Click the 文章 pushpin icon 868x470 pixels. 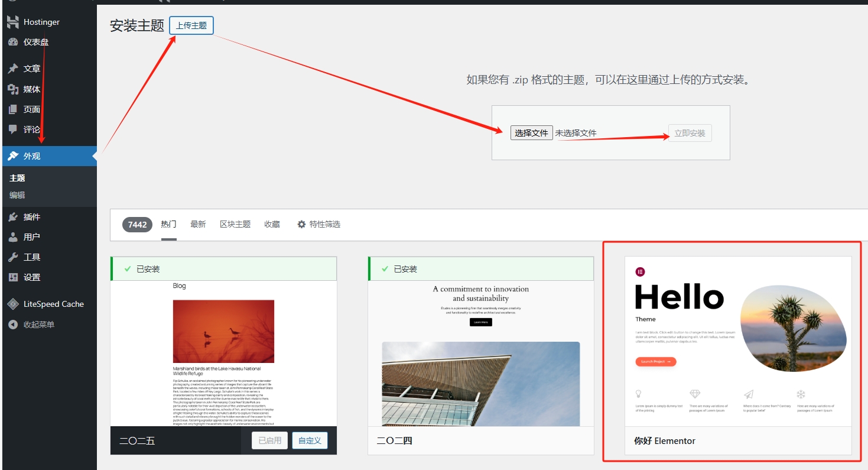[13, 69]
